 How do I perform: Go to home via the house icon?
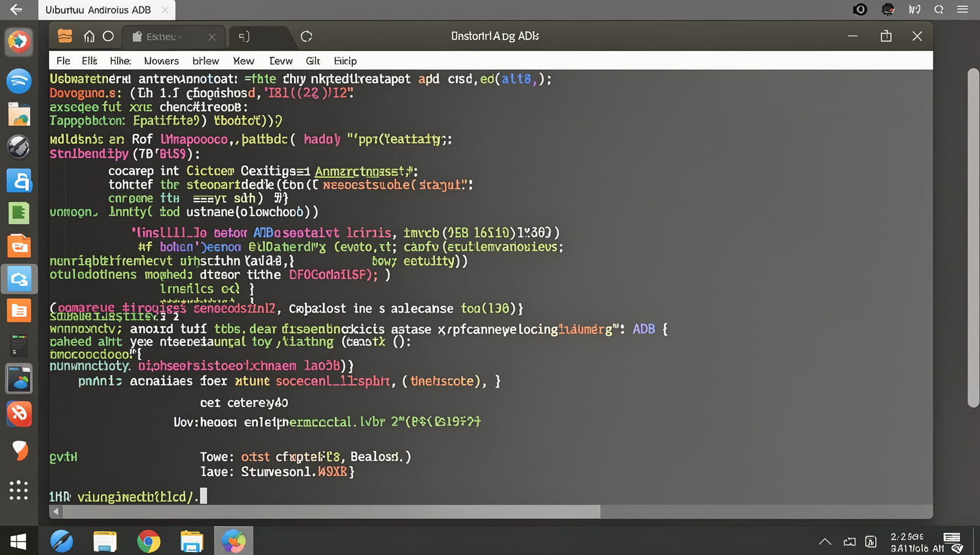(89, 36)
